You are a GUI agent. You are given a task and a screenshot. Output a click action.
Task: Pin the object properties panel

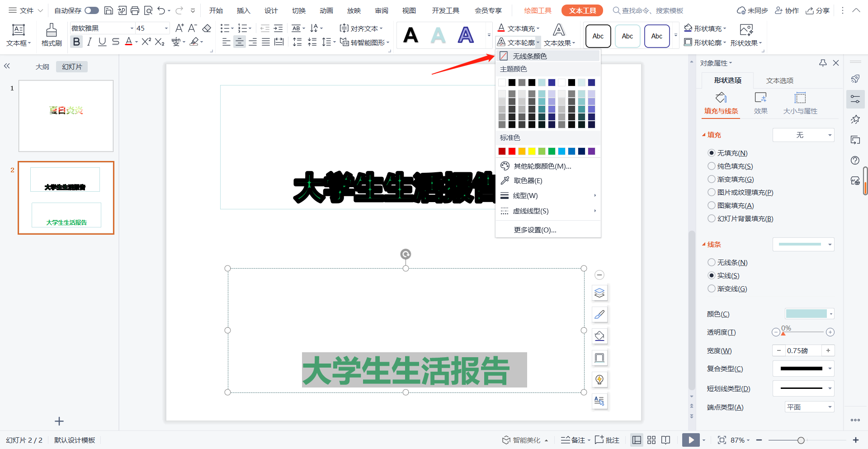click(x=823, y=63)
